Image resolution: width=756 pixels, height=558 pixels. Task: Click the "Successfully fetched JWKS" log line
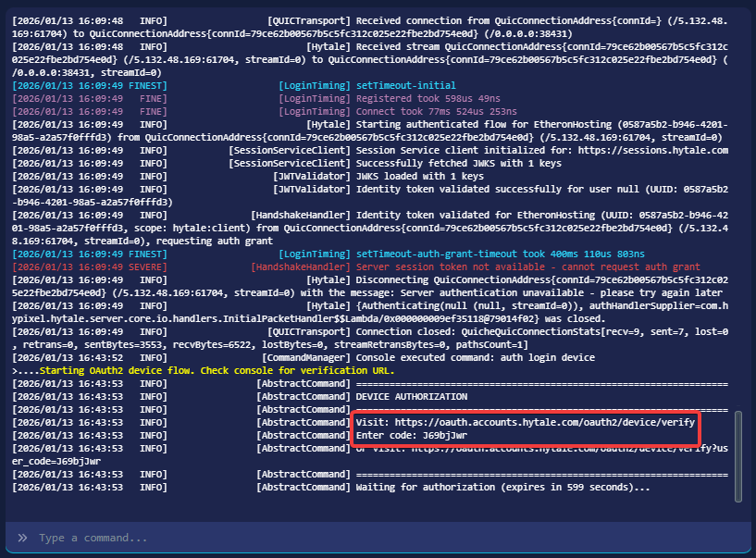458,163
